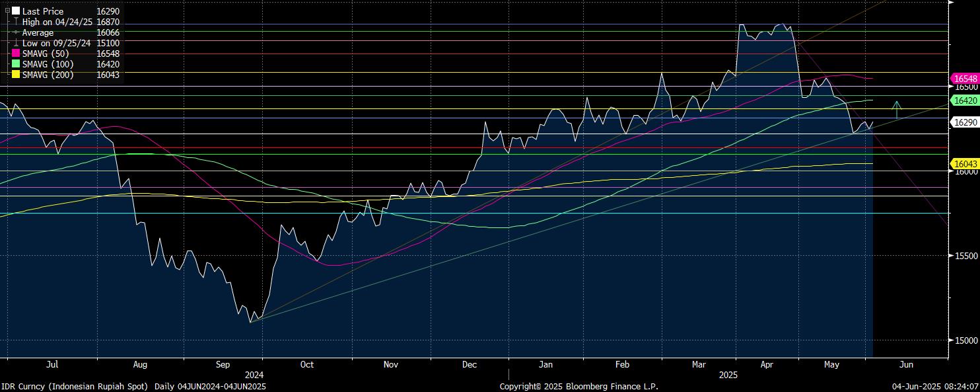Image resolution: width=980 pixels, height=392 pixels.
Task: Select the SMAVG (200) legend label
Action: [x=48, y=75]
